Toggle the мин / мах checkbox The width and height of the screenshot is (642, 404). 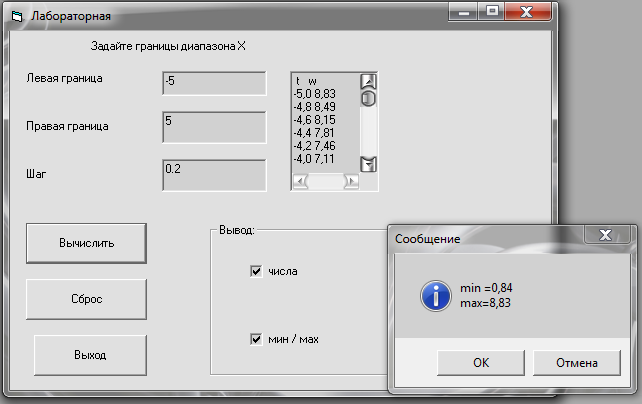pyautogui.click(x=256, y=339)
